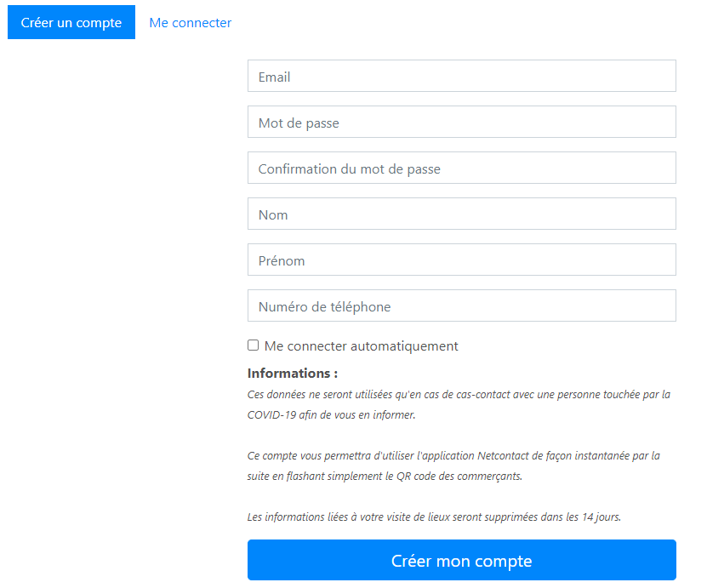Click the Numéro de téléphone placeholder text
This screenshot has height=588, width=707.
click(x=325, y=307)
